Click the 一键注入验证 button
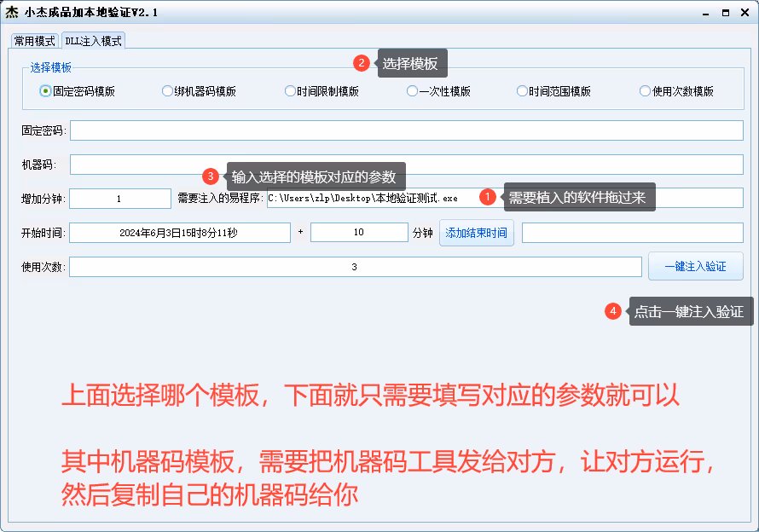 (x=695, y=266)
